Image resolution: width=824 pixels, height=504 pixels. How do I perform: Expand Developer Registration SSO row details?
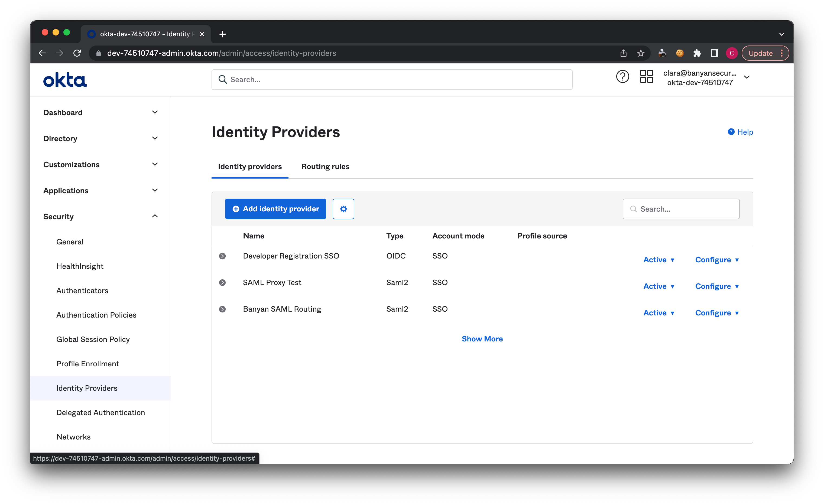point(222,256)
